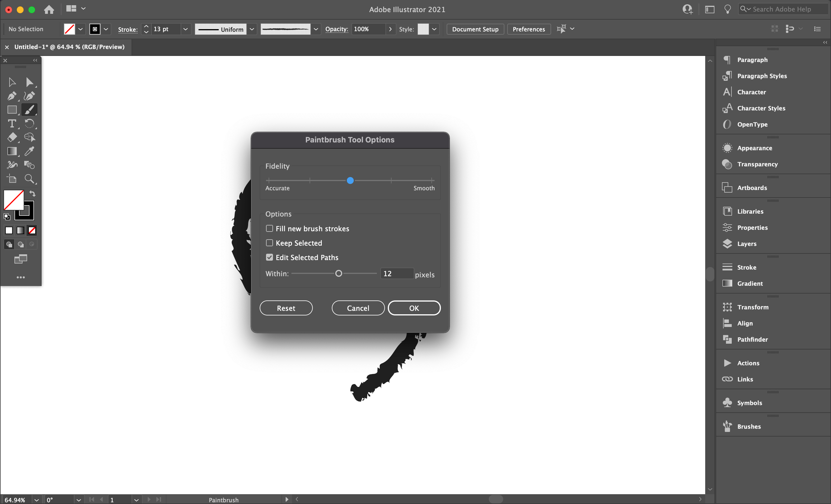
Task: Open zoom level dropdown at bottom
Action: (36, 500)
